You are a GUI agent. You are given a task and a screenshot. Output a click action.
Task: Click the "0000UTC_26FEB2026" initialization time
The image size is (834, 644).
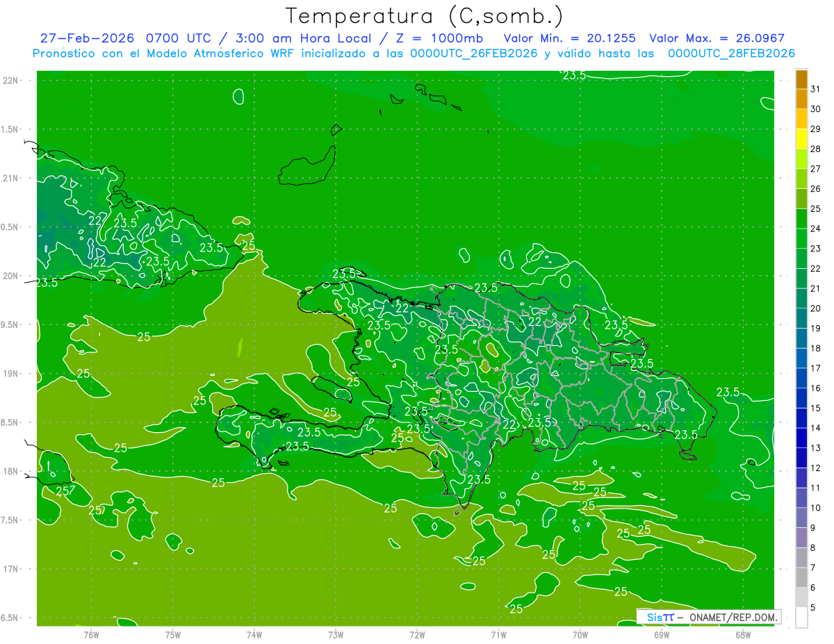coord(474,53)
